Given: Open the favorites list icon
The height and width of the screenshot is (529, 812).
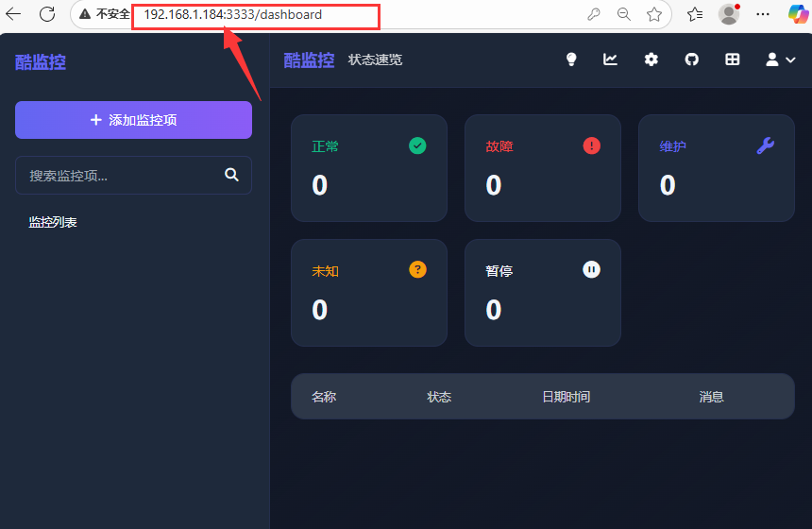Looking at the screenshot, I should [x=695, y=14].
